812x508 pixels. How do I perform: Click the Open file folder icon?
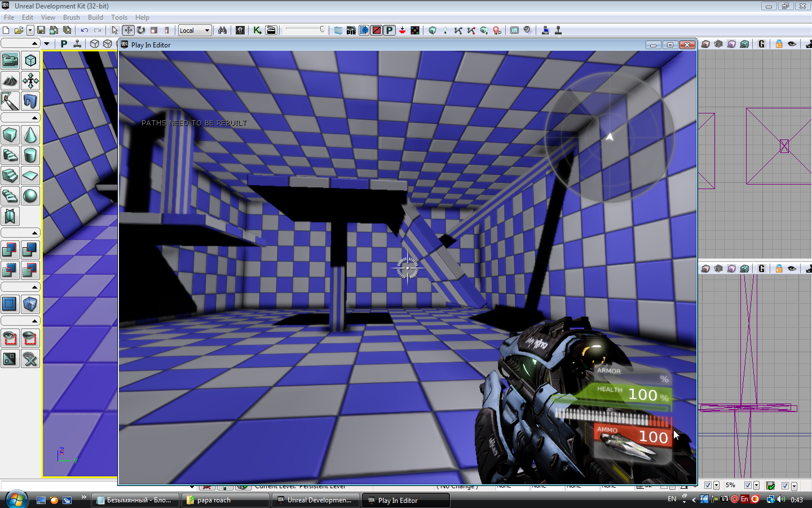pyautogui.click(x=18, y=30)
